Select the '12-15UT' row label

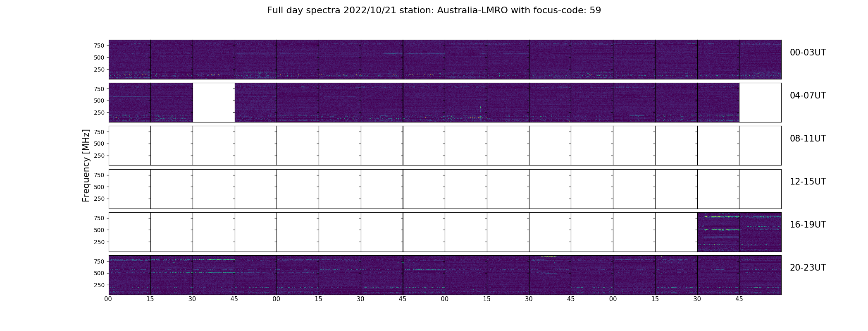tap(808, 182)
